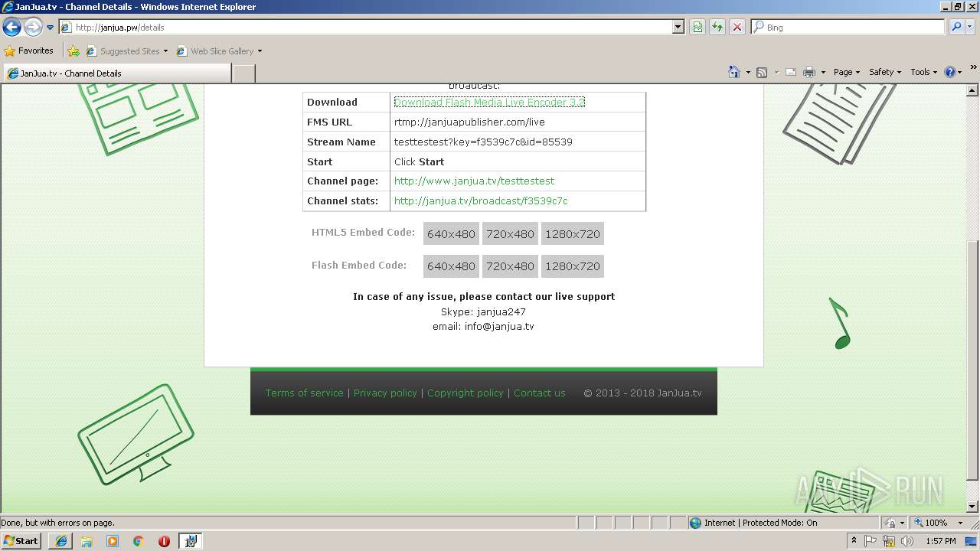Open the Privacy policy footer link
This screenshot has width=980, height=551.
pos(385,393)
